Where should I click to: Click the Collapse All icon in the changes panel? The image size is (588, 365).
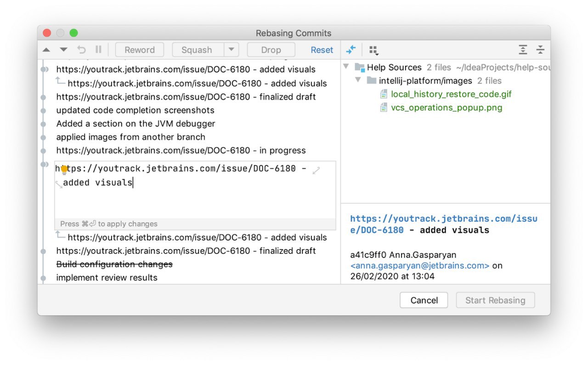tap(540, 50)
